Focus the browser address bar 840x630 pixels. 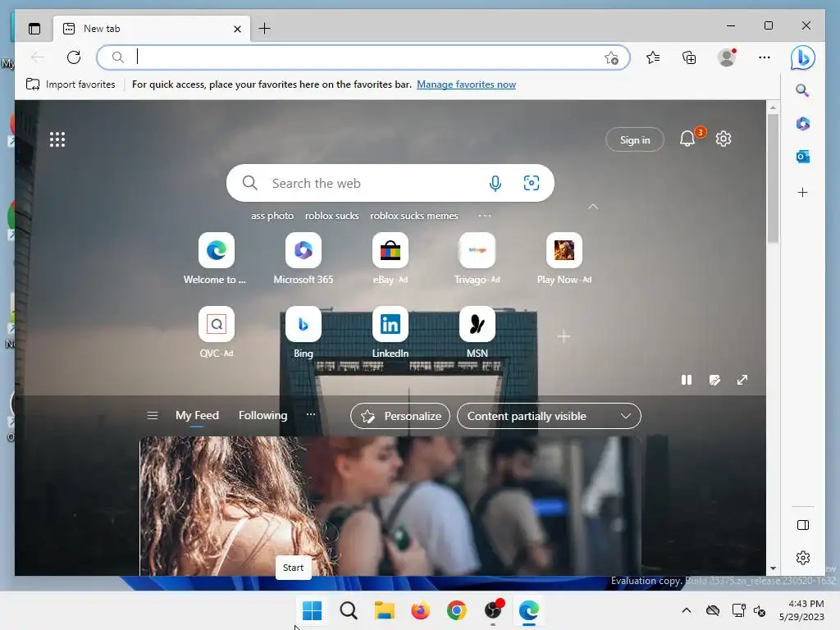coord(363,57)
